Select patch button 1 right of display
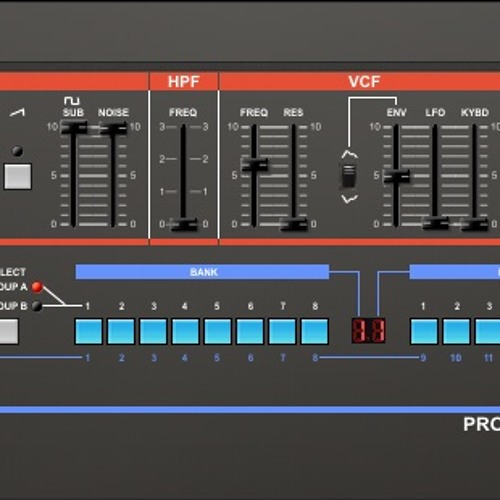The height and width of the screenshot is (500, 500). [x=424, y=331]
